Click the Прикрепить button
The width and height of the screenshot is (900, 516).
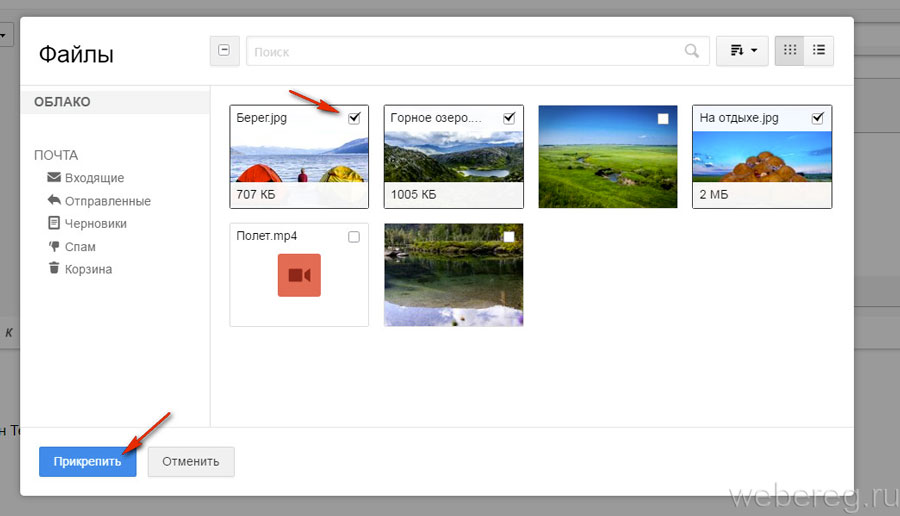pos(87,461)
